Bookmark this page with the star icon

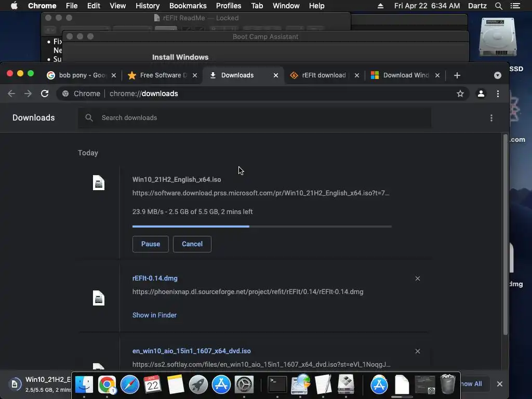(x=460, y=94)
